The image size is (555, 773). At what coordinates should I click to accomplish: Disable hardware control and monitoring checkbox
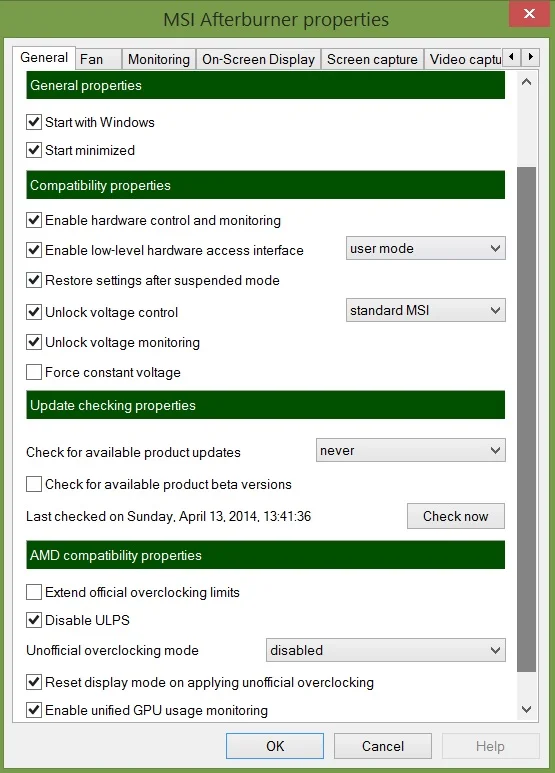pyautogui.click(x=34, y=220)
